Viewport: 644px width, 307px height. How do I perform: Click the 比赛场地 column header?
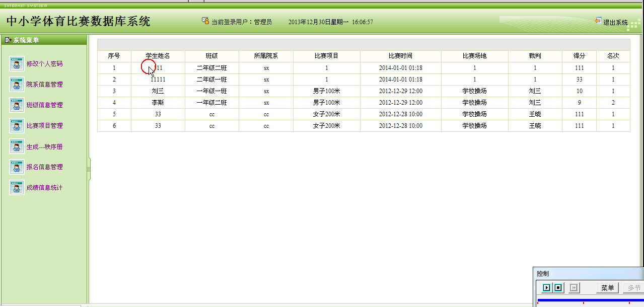tap(475, 56)
